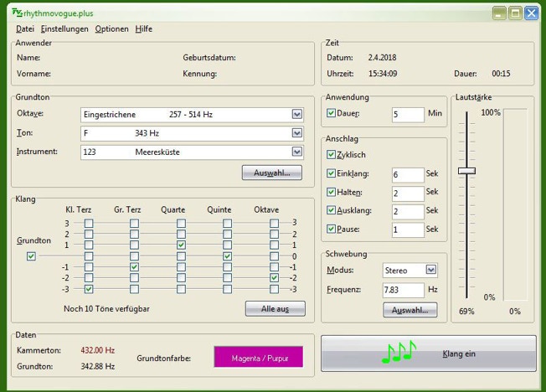Expand the Instrument dropdown arrow
Image resolution: width=546 pixels, height=392 pixels.
297,152
